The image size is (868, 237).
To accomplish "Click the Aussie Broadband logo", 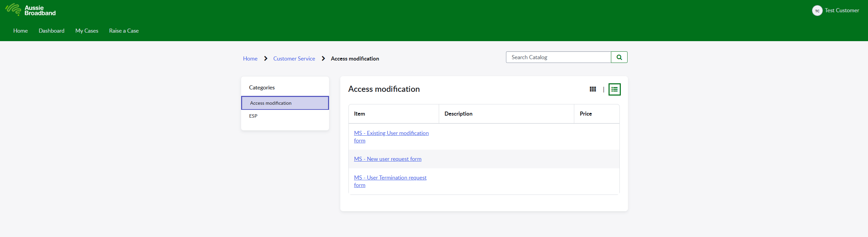I will pos(31,10).
